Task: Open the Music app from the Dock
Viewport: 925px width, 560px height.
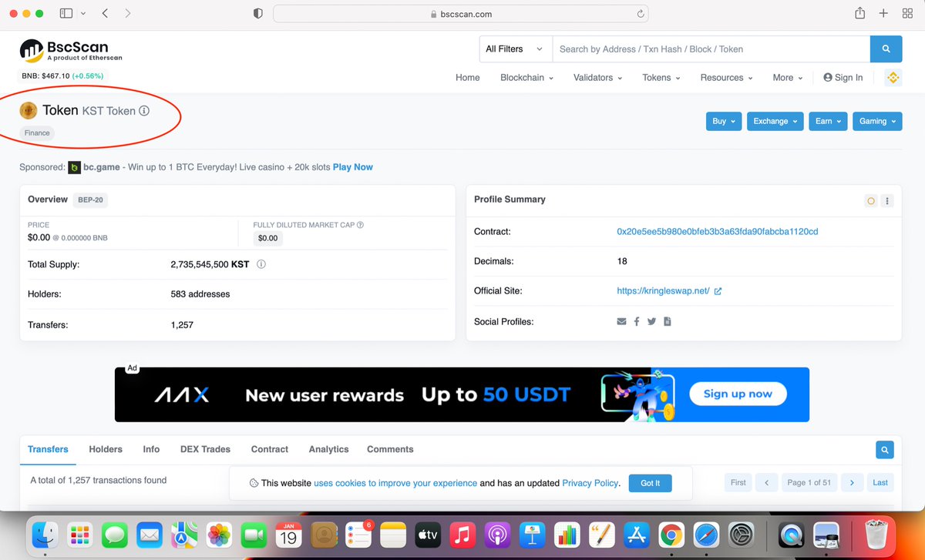Action: (x=462, y=534)
